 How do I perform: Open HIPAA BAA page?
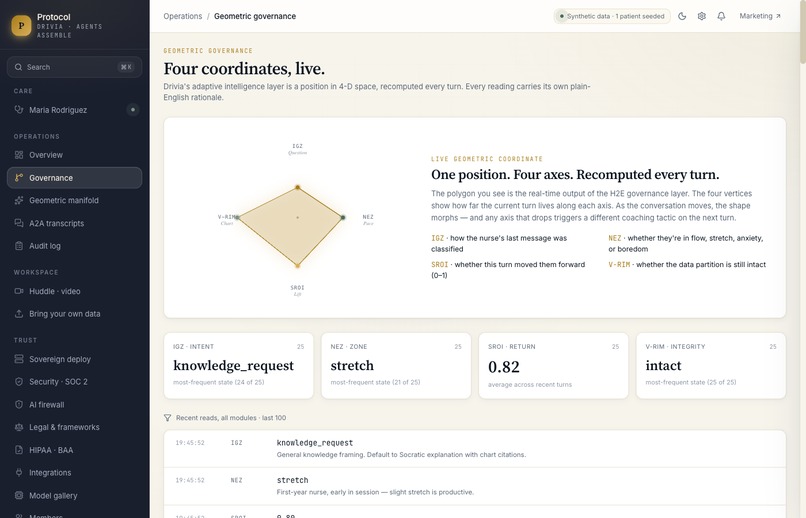(75, 450)
